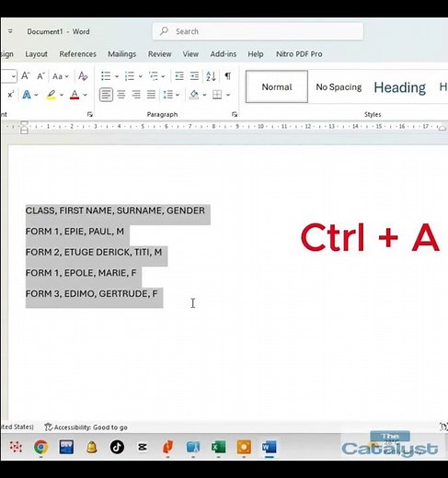Expand the font size dropdown
448x478 pixels.
tap(14, 76)
